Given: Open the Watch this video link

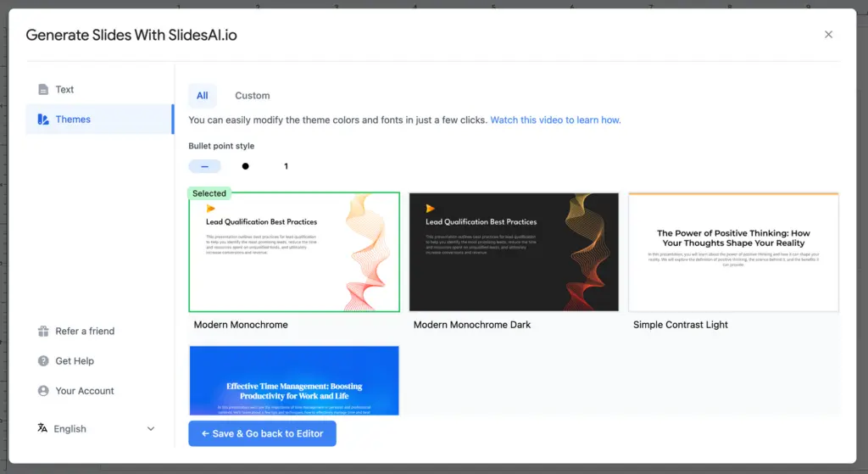Looking at the screenshot, I should (555, 120).
